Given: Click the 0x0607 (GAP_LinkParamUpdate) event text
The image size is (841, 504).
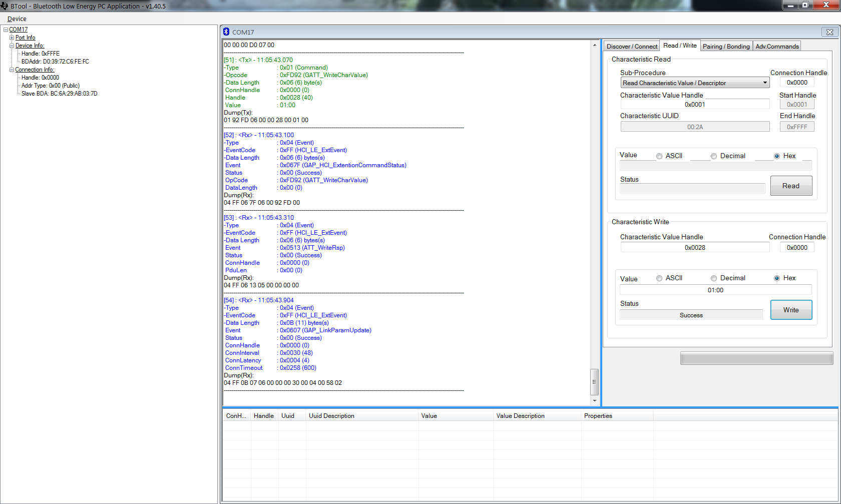Looking at the screenshot, I should 325,330.
